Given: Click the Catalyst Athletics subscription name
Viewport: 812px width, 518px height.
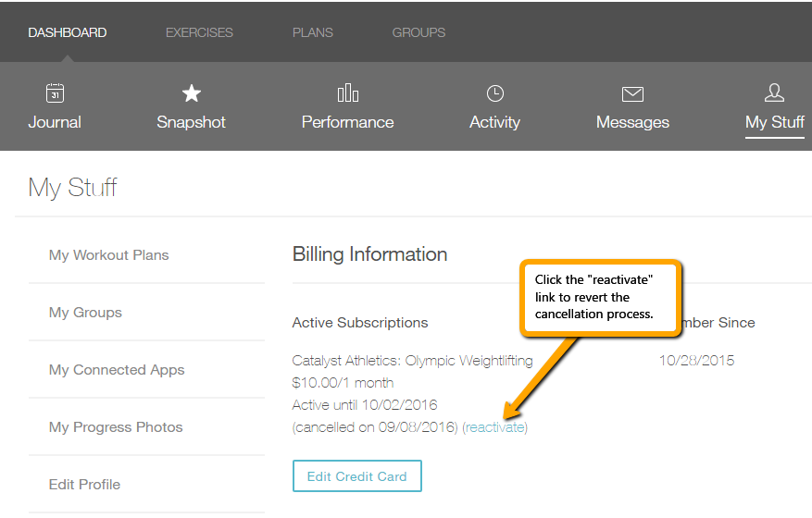Looking at the screenshot, I should coord(412,361).
